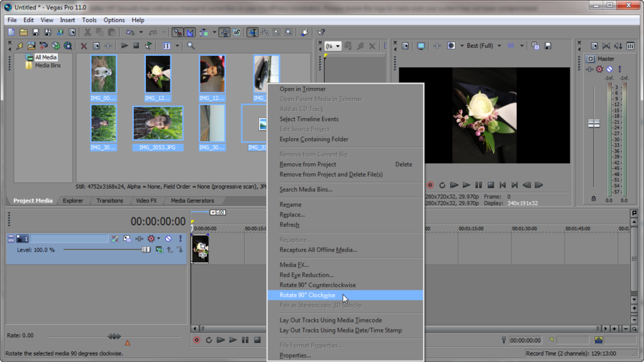Expand the Overlays grid dropdown arrow
Viewport: 644px width, 362px height.
point(521,45)
